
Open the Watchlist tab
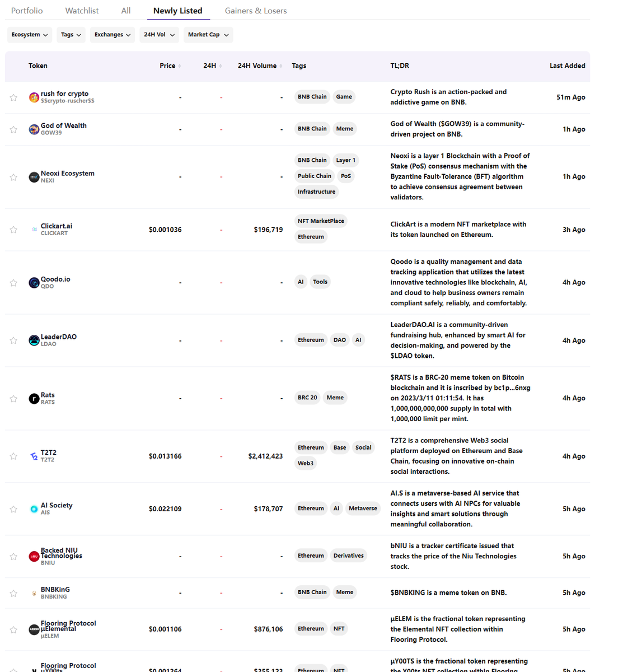tap(82, 11)
